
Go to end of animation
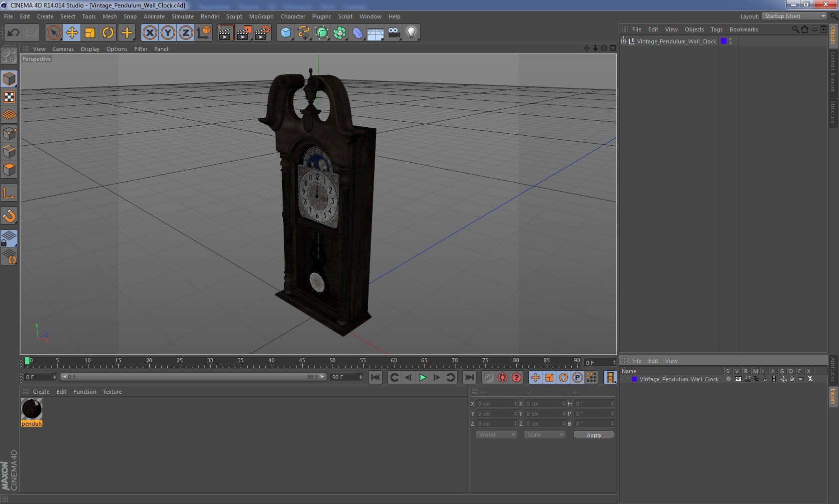469,377
